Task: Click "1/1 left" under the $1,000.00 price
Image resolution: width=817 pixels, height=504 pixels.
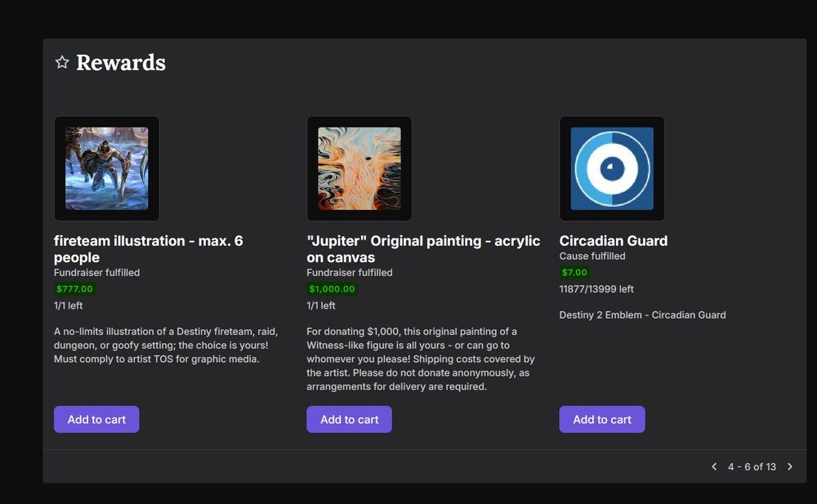Action: [x=321, y=306]
